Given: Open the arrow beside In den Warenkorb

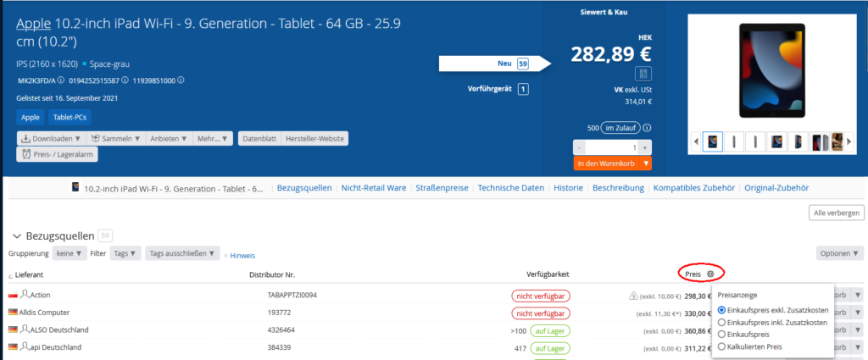Looking at the screenshot, I should (645, 163).
